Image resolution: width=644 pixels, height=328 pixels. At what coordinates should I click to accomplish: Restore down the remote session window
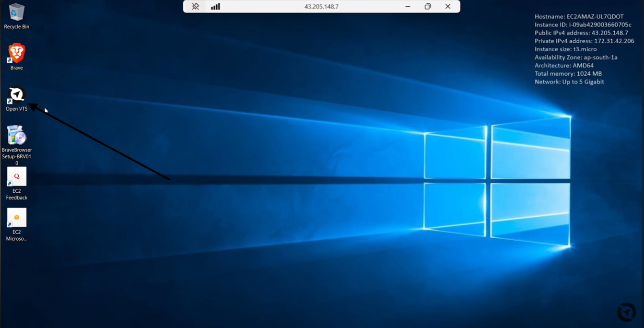(428, 6)
